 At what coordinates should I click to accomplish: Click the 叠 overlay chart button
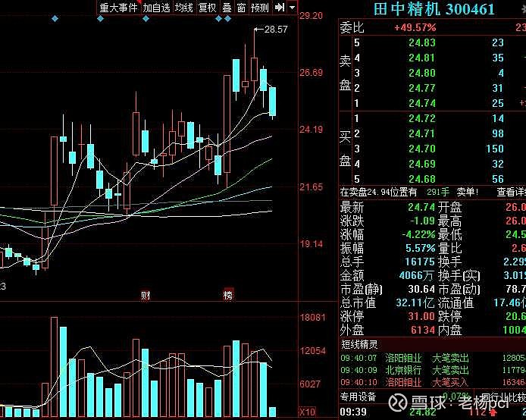tap(227, 8)
